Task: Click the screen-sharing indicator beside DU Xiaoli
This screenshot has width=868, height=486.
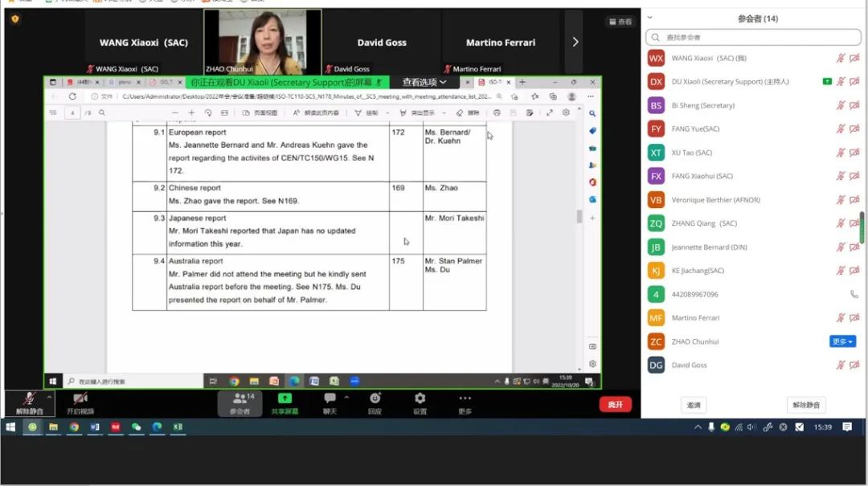Action: pos(827,82)
